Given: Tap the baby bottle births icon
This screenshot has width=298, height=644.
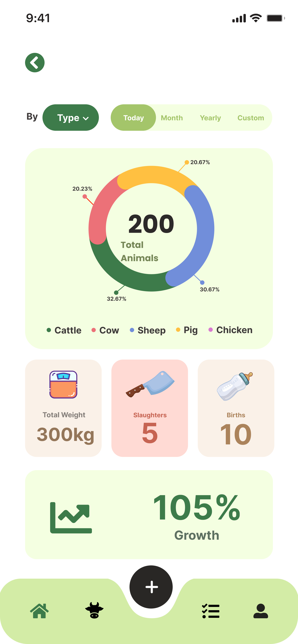Looking at the screenshot, I should click(x=235, y=386).
